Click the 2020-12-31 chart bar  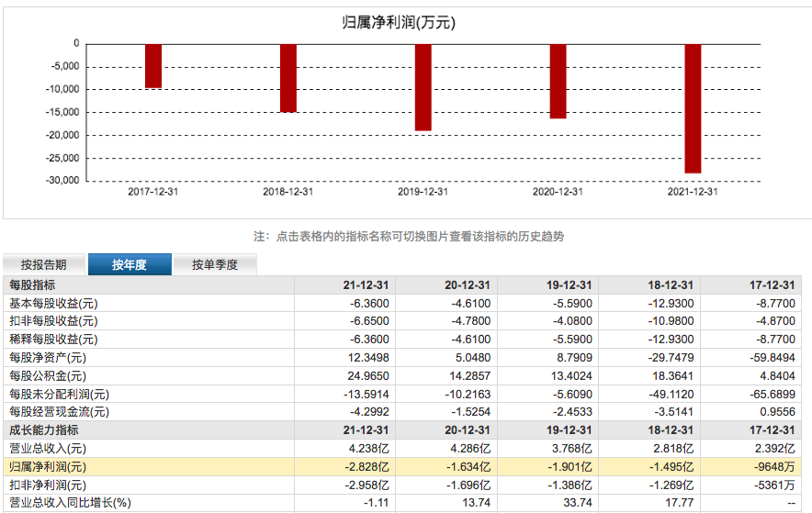pyautogui.click(x=558, y=81)
